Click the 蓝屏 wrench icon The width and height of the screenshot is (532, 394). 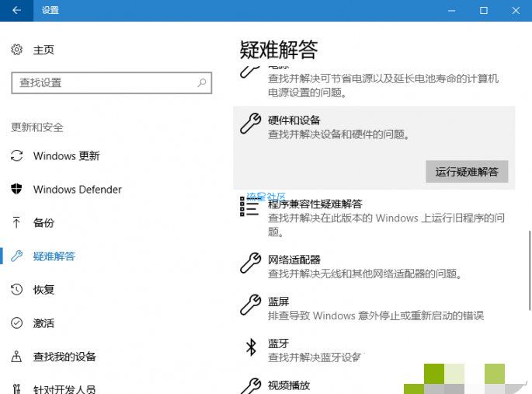[250, 305]
